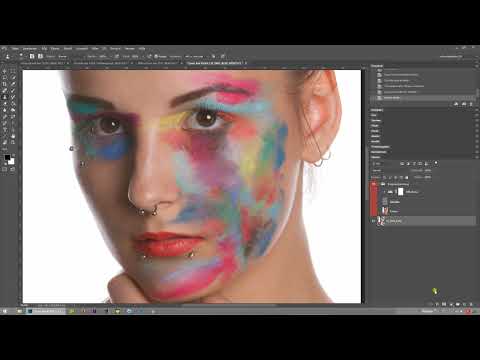Open the Bearbeiten menu
Screen dimensions: 480x360
[30, 49]
